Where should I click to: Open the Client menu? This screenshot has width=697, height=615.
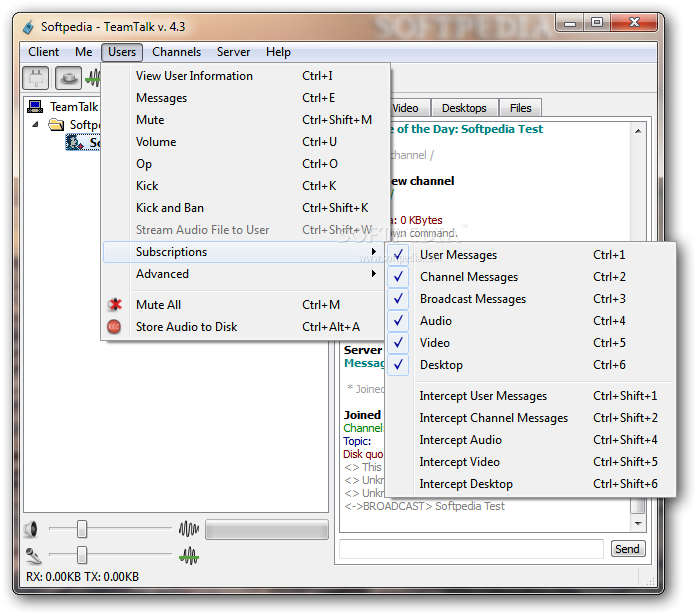point(44,52)
